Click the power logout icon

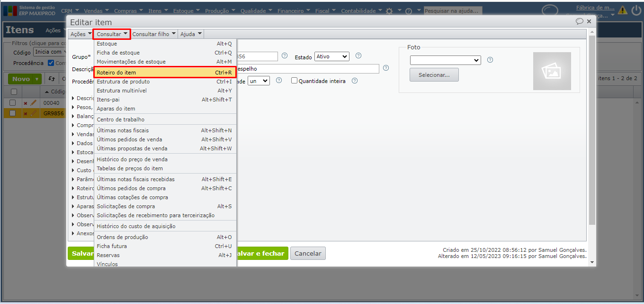(x=636, y=10)
